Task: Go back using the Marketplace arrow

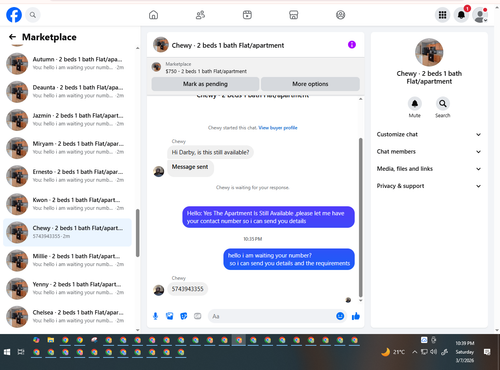Action: click(x=12, y=37)
